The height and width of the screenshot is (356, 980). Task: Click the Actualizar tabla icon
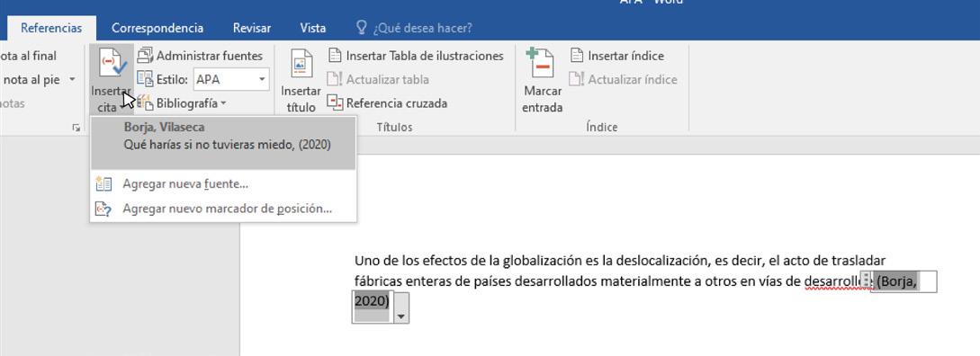335,79
